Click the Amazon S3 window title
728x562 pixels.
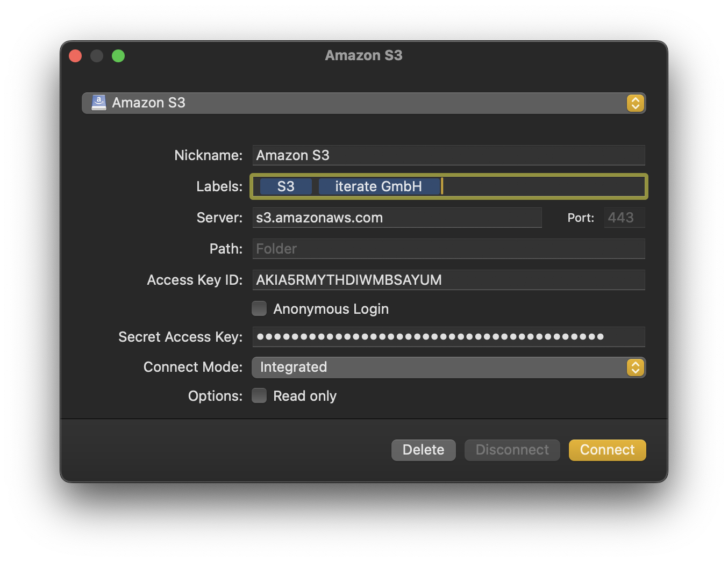(x=364, y=55)
